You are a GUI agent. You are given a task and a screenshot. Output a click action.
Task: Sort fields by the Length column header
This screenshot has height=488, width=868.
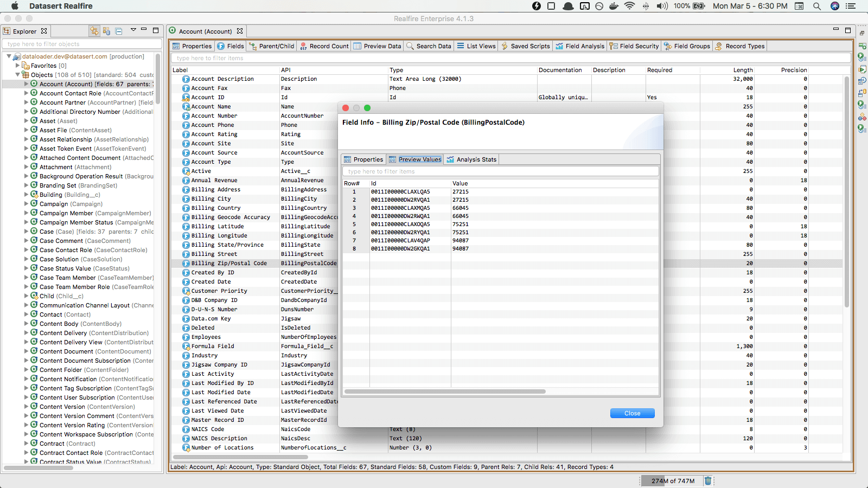pos(727,70)
